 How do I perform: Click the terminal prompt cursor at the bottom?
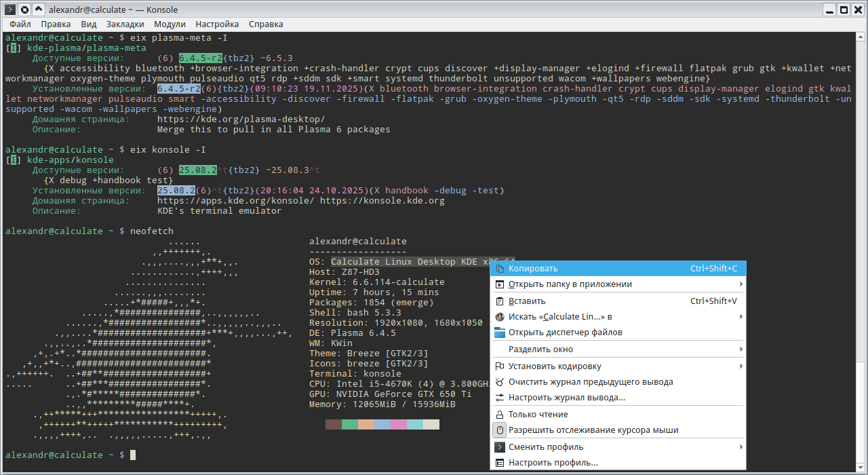pyautogui.click(x=134, y=455)
